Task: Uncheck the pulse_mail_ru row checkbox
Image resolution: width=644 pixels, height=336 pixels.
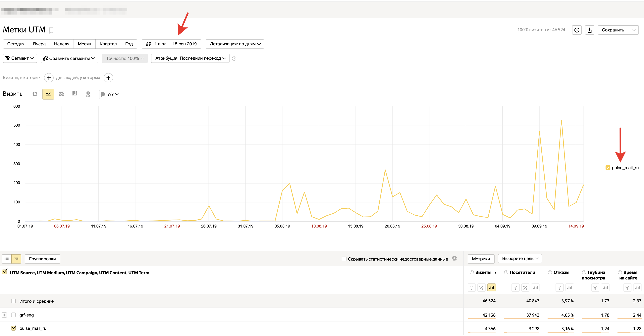Action: [x=14, y=328]
